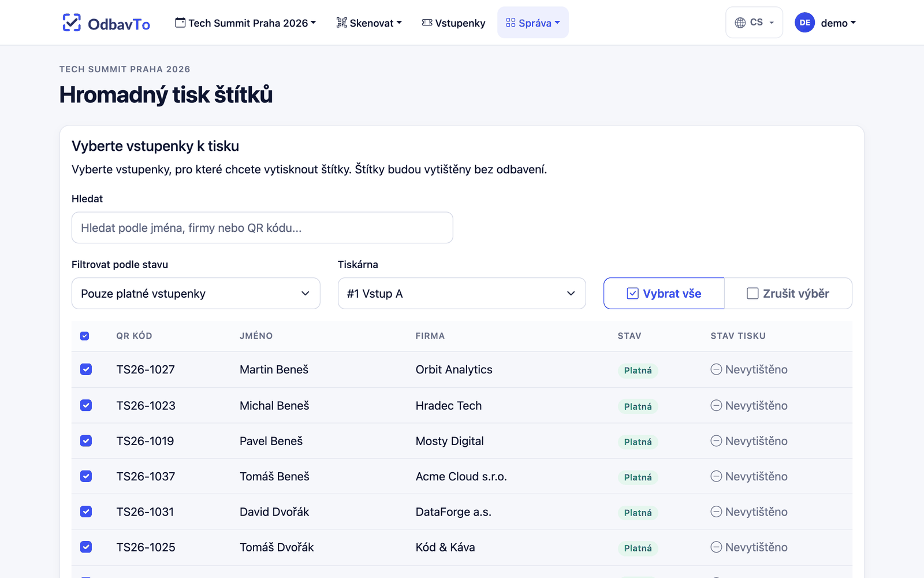
Task: Click the Platná badge for Orbit Analytics
Action: 638,370
